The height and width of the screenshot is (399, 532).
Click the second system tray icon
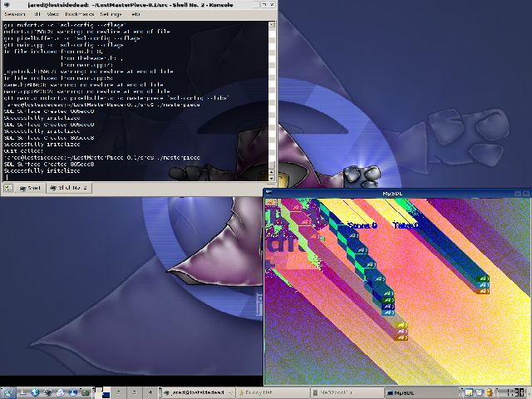479,392
